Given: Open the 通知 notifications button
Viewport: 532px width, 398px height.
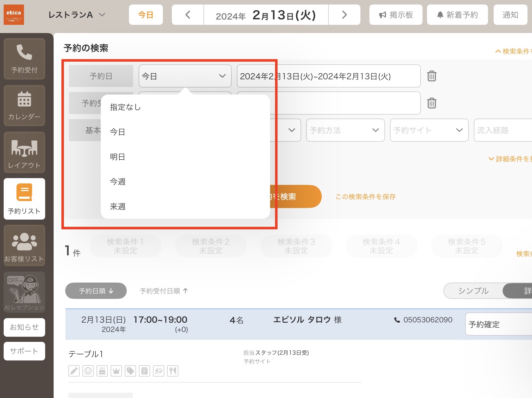Looking at the screenshot, I should (x=511, y=15).
